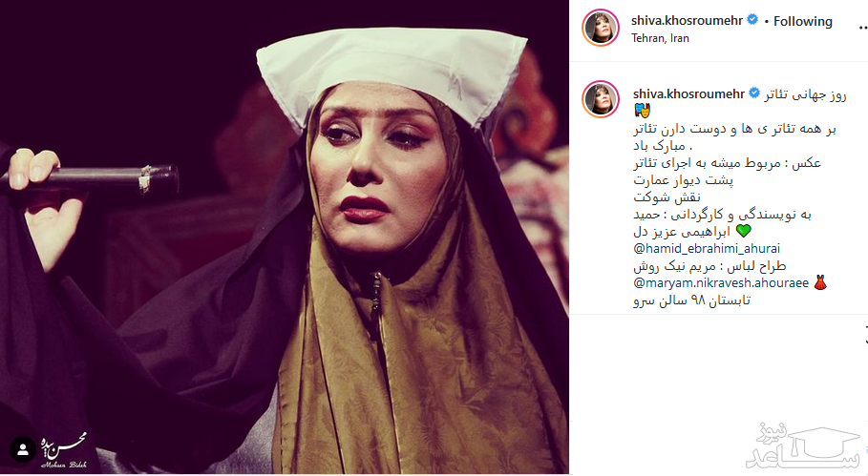Click the caption profile avatar

coord(601,99)
